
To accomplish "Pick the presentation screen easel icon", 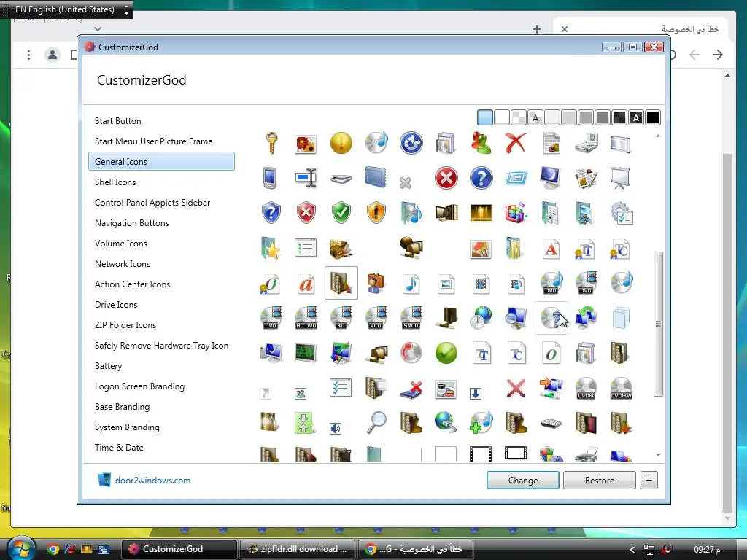I will 621,179.
